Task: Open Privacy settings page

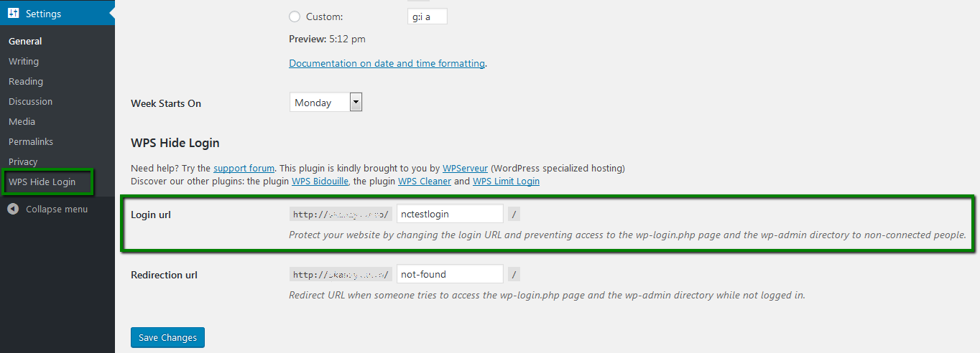Action: (x=23, y=161)
